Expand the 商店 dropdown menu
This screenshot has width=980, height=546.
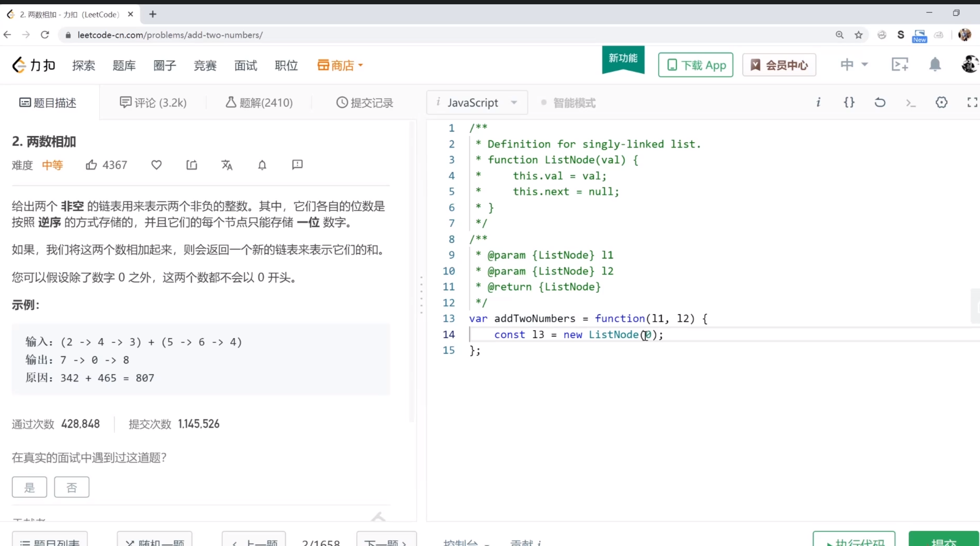[x=340, y=65]
